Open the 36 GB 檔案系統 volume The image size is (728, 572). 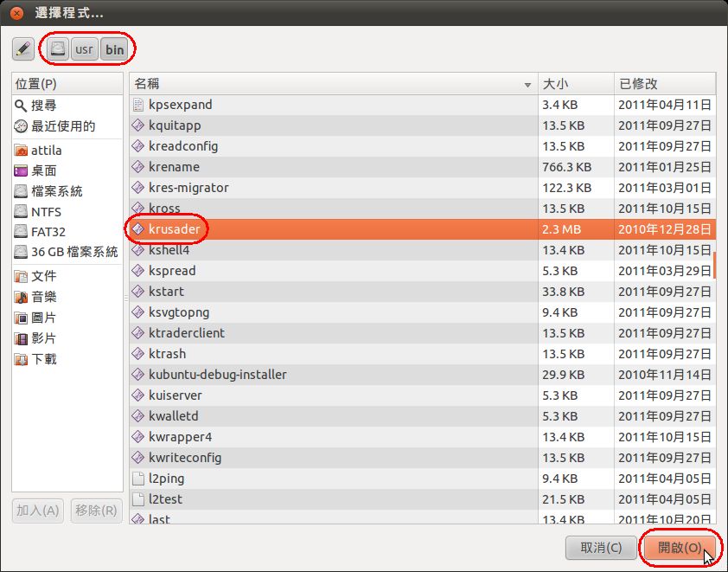coord(67,252)
